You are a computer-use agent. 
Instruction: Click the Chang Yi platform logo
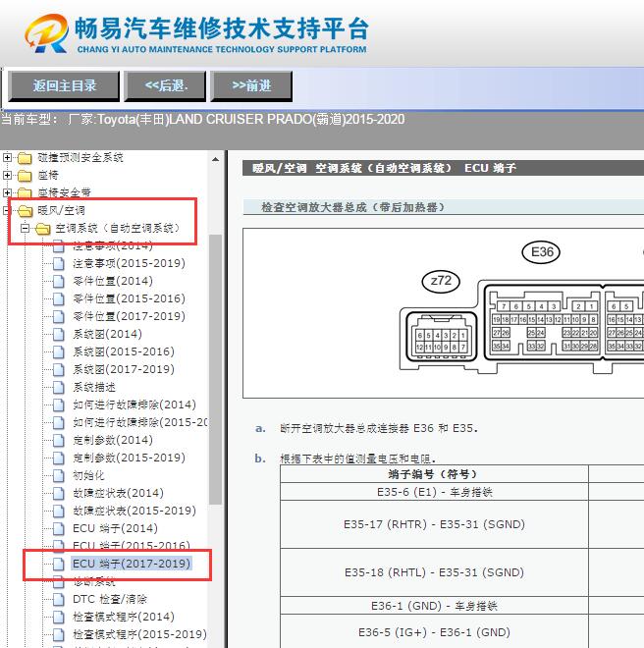46,33
